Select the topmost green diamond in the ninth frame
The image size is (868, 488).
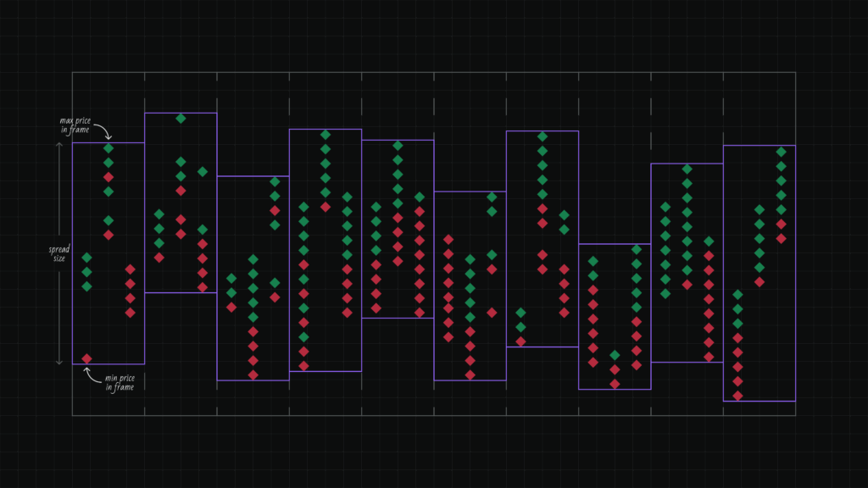pos(687,169)
